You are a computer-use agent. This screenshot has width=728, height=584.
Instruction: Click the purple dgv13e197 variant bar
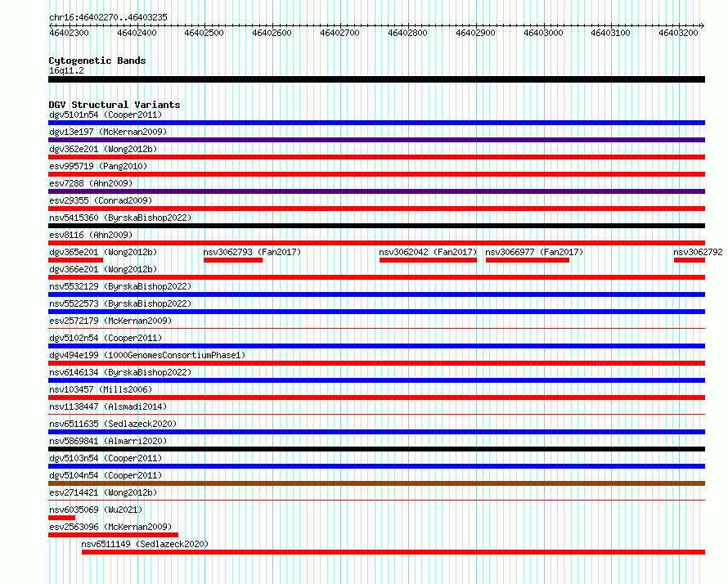pos(376,140)
